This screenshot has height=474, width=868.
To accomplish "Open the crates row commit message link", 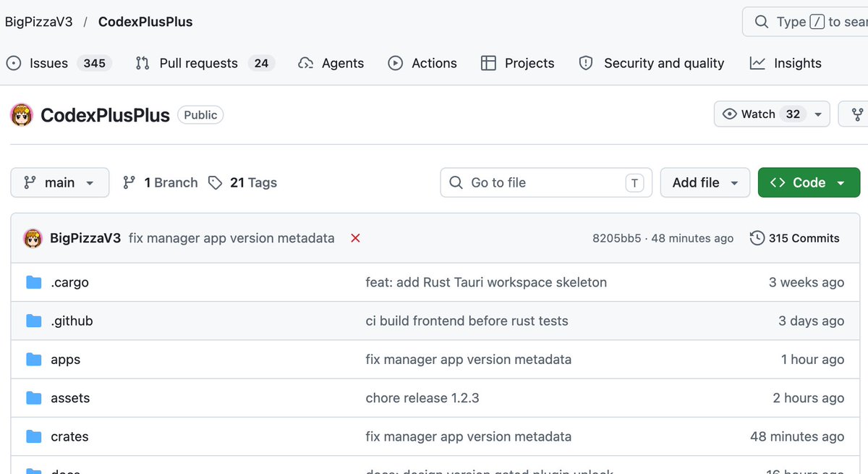I will (x=468, y=436).
